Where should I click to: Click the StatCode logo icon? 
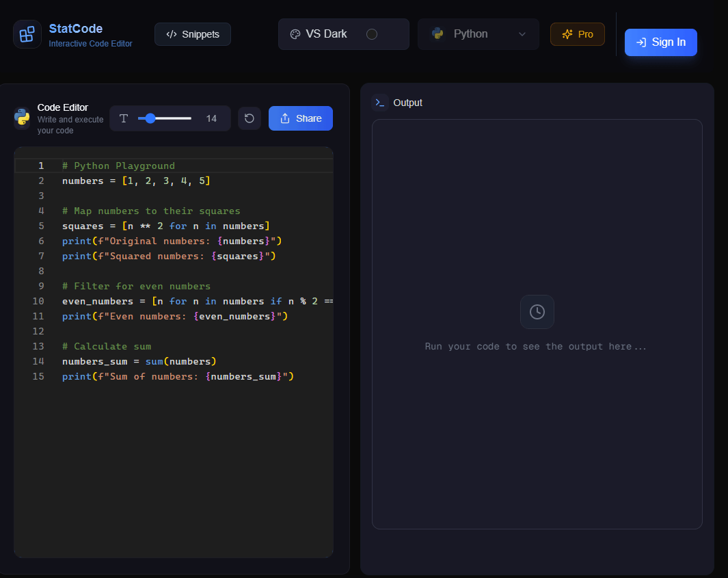click(x=27, y=34)
